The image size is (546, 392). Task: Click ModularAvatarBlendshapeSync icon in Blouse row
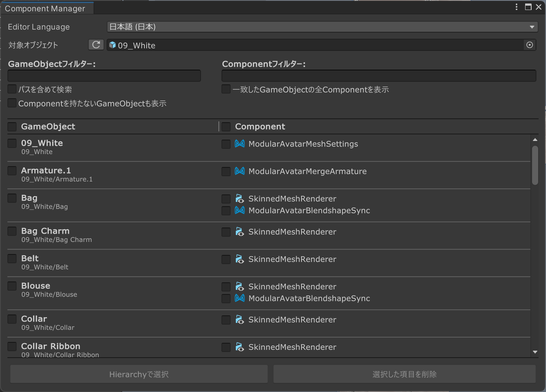[x=239, y=298]
